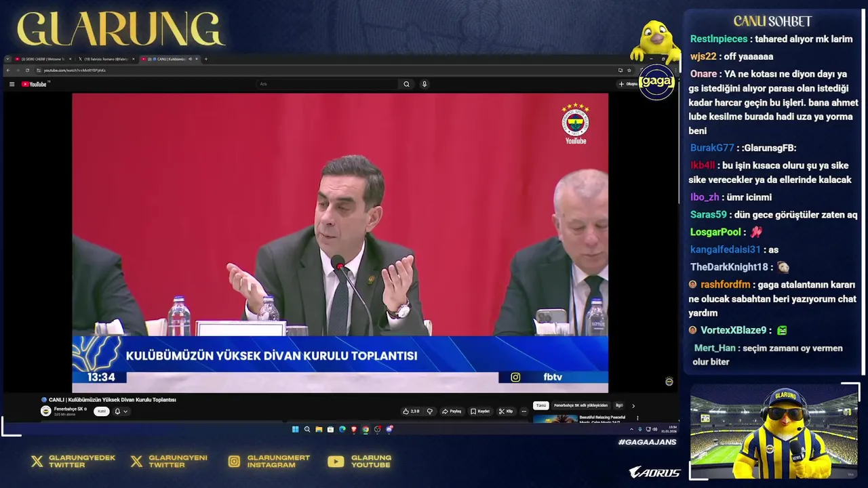
Task: Reload the page with the refresh icon
Action: (x=27, y=70)
